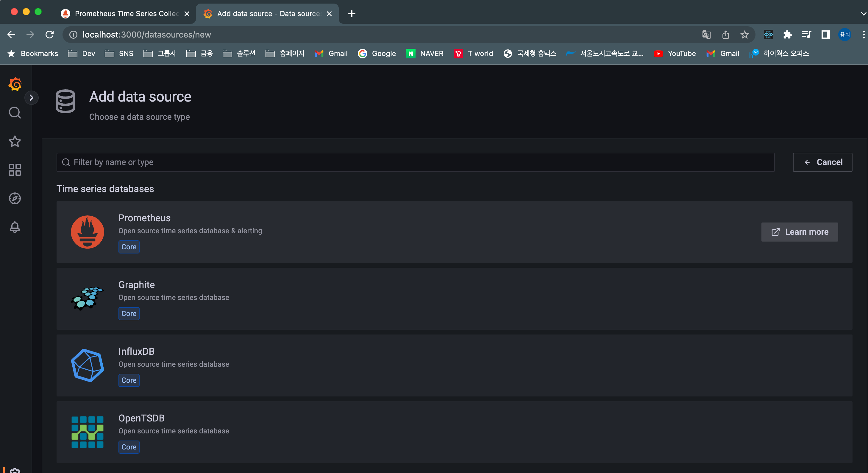The height and width of the screenshot is (473, 868).
Task: View site information icon
Action: click(x=74, y=35)
